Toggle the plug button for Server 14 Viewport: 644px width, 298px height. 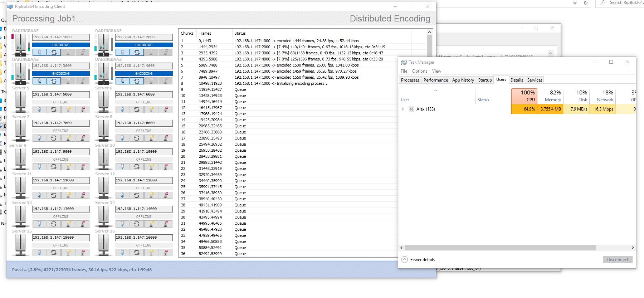pyautogui.click(x=122, y=224)
